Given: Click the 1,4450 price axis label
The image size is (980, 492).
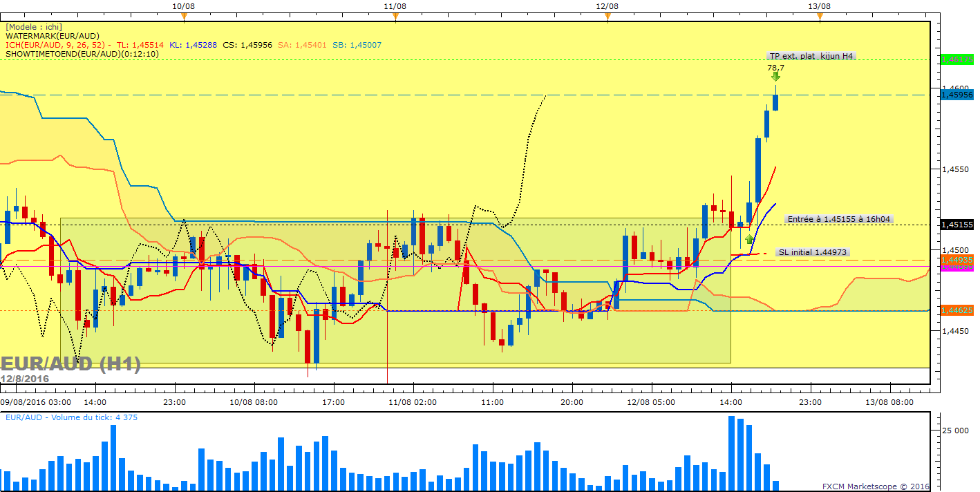Looking at the screenshot, I should 957,331.
